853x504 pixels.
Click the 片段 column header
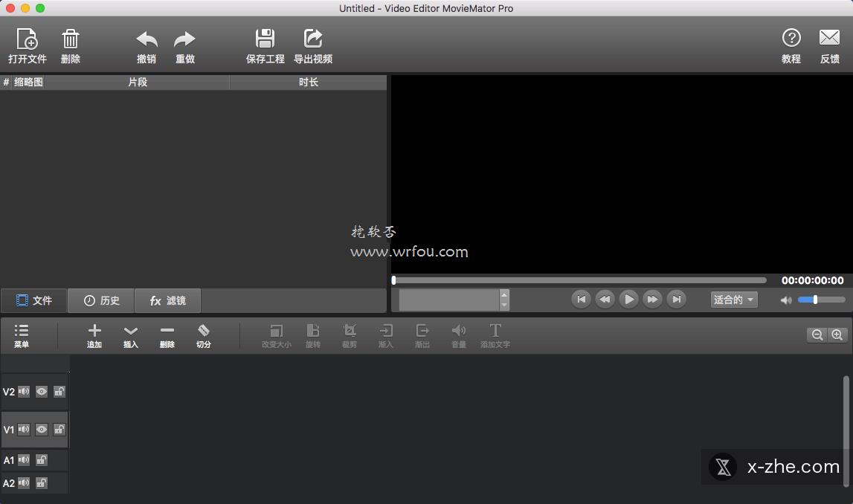tap(138, 82)
